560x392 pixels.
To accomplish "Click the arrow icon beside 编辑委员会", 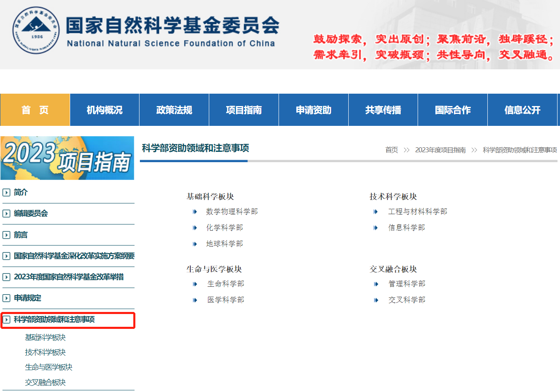I will coord(7,213).
